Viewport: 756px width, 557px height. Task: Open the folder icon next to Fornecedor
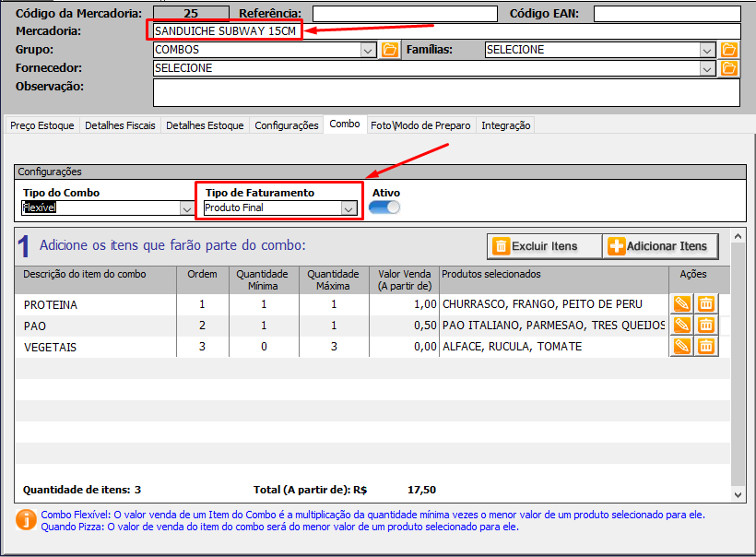click(729, 68)
